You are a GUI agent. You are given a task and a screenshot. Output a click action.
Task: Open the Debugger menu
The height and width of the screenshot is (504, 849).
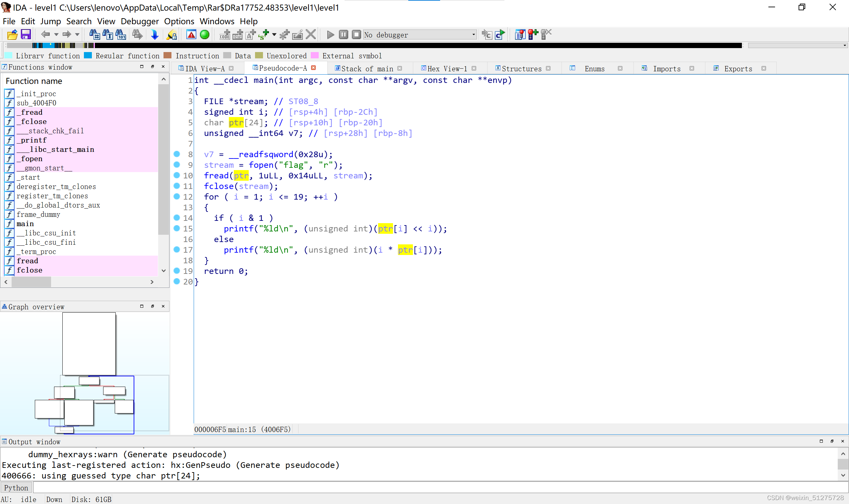(140, 21)
